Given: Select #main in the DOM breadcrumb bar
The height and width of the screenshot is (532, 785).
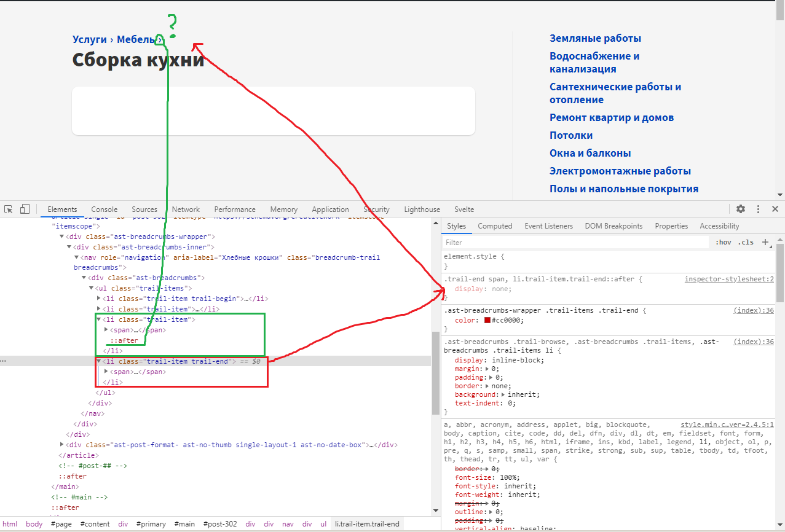Looking at the screenshot, I should pyautogui.click(x=184, y=524).
